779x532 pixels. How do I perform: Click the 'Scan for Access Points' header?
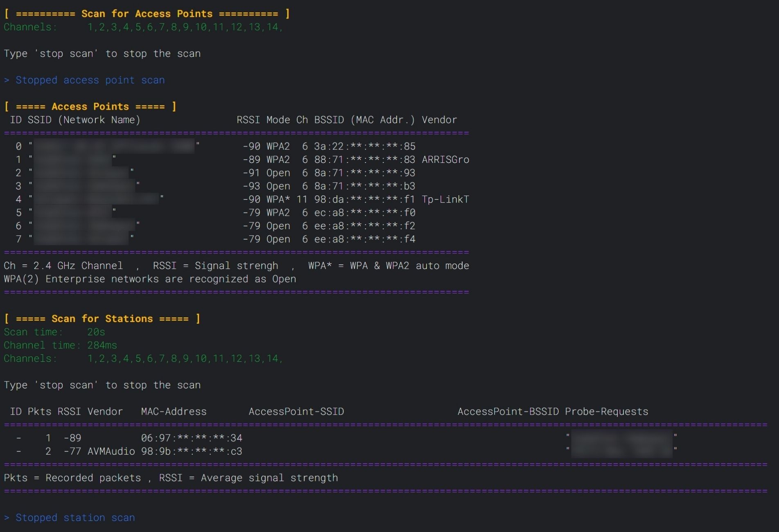[147, 14]
